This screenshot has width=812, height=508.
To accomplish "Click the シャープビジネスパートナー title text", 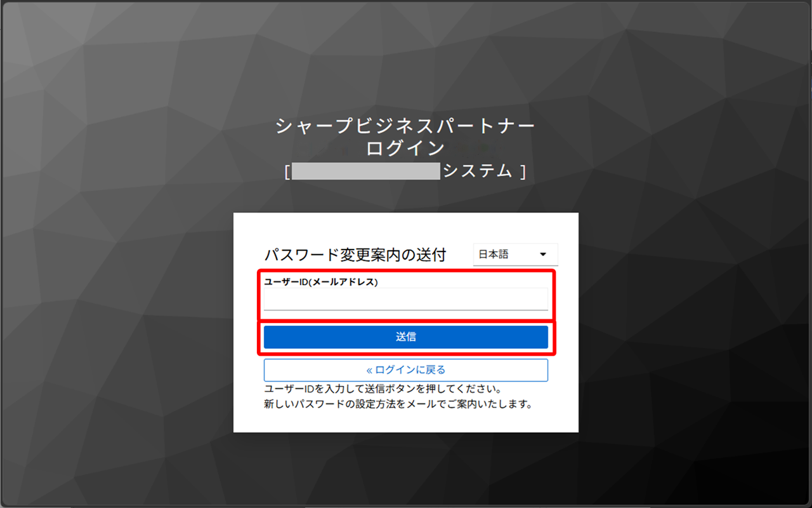I will coord(405,126).
